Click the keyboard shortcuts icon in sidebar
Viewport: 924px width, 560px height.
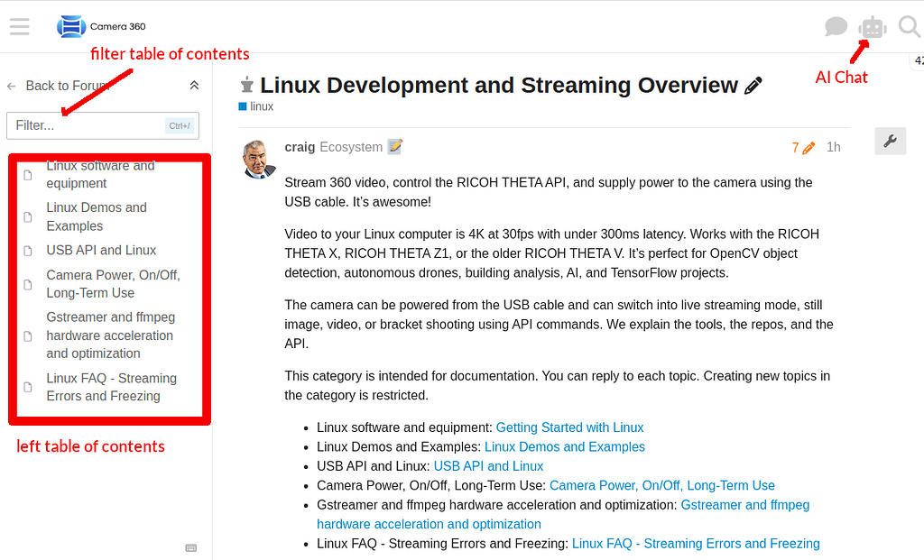(191, 547)
